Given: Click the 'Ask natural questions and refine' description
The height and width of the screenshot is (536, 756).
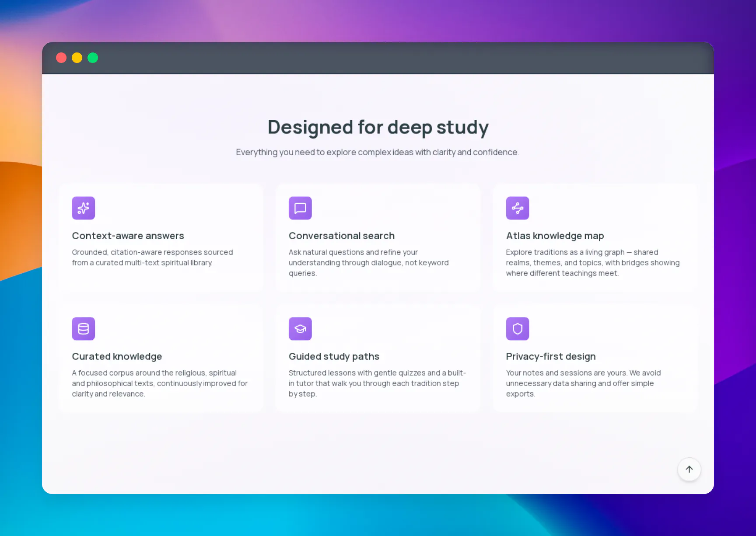Looking at the screenshot, I should [369, 263].
